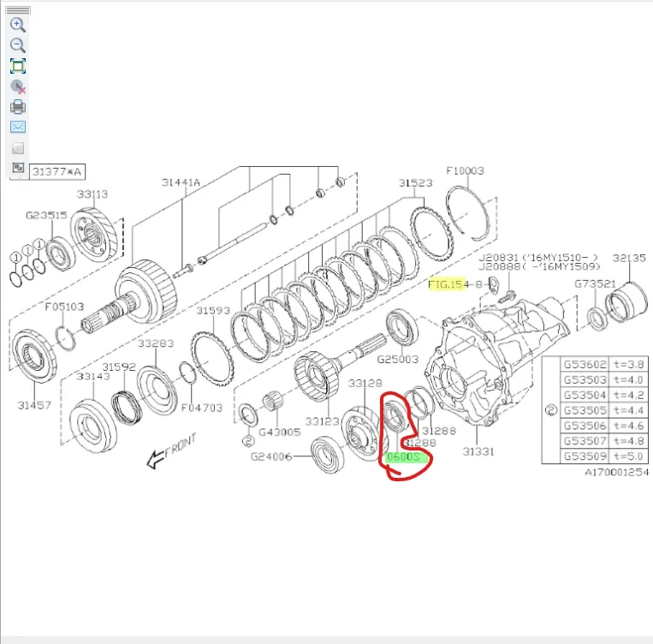
Task: Click the t=4.6 thickness cell
Action: (x=628, y=426)
